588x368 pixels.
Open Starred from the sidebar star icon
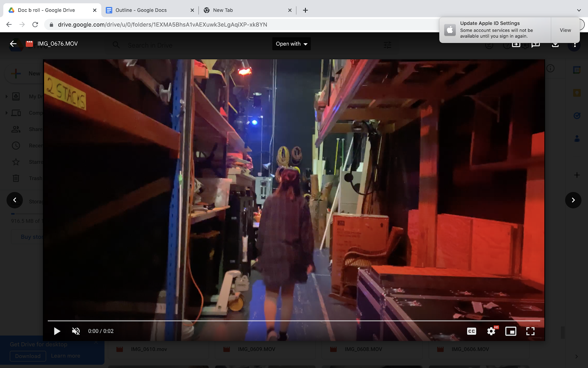pyautogui.click(x=16, y=162)
